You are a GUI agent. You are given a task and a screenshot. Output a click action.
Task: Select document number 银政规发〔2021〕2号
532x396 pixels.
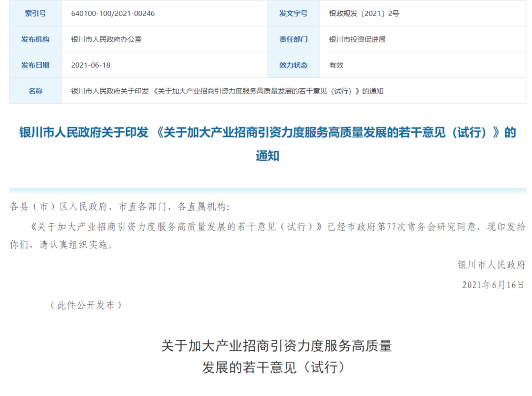(364, 13)
